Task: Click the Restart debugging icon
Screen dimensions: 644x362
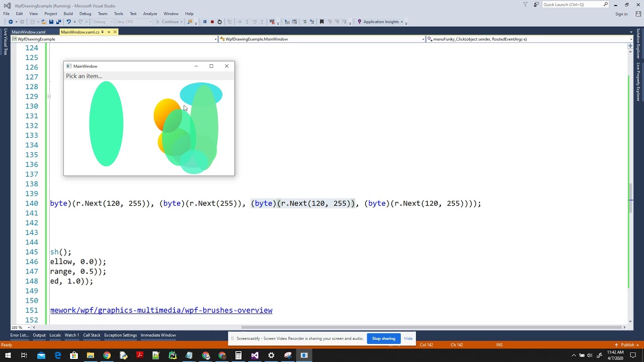Action: 219,22
